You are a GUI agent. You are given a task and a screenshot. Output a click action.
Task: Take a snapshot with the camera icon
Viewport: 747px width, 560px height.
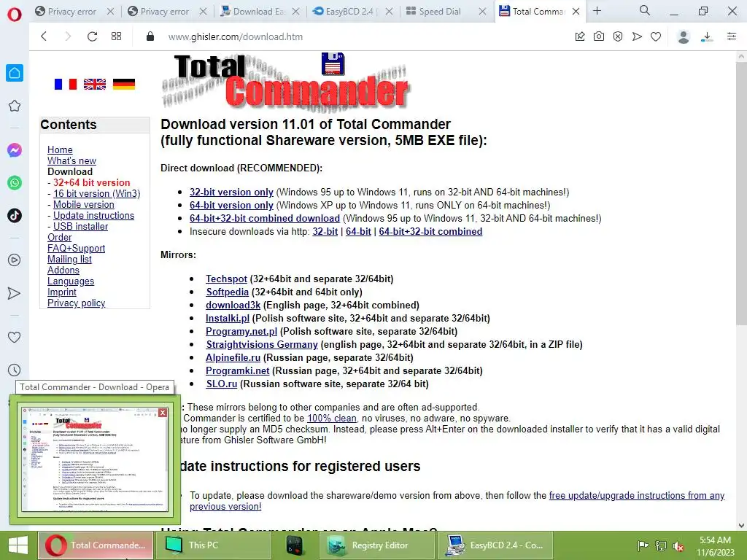599,36
